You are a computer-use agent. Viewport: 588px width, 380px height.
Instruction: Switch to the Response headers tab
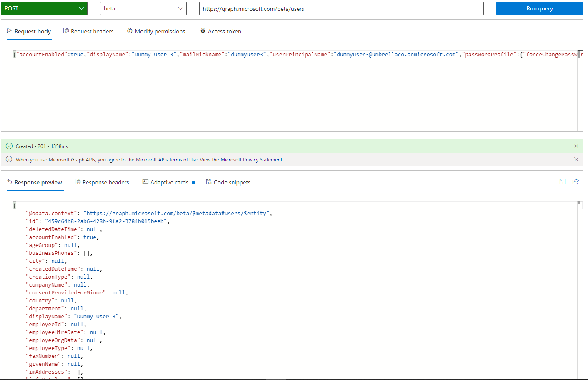click(x=105, y=182)
